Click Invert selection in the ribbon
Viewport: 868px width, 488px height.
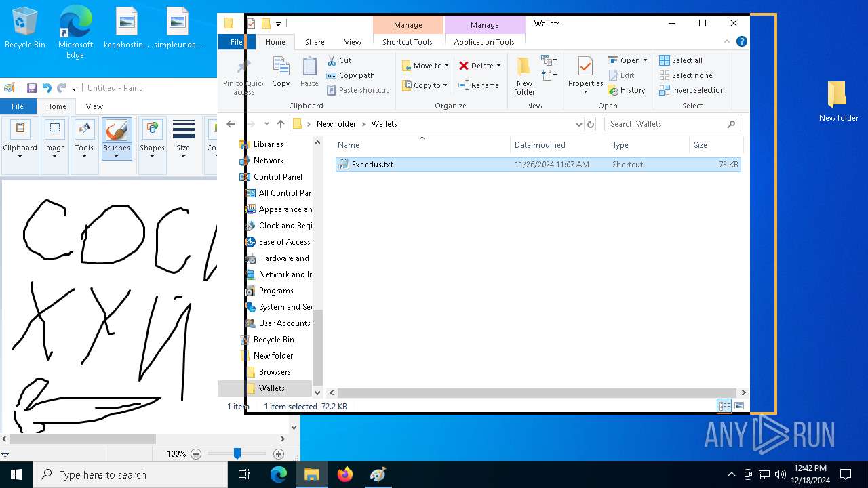(x=692, y=90)
